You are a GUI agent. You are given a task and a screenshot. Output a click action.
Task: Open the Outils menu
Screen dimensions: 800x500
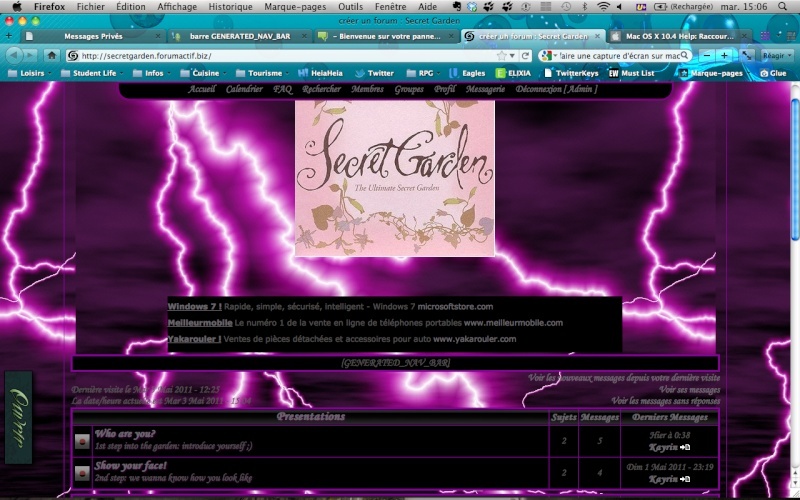(x=351, y=7)
